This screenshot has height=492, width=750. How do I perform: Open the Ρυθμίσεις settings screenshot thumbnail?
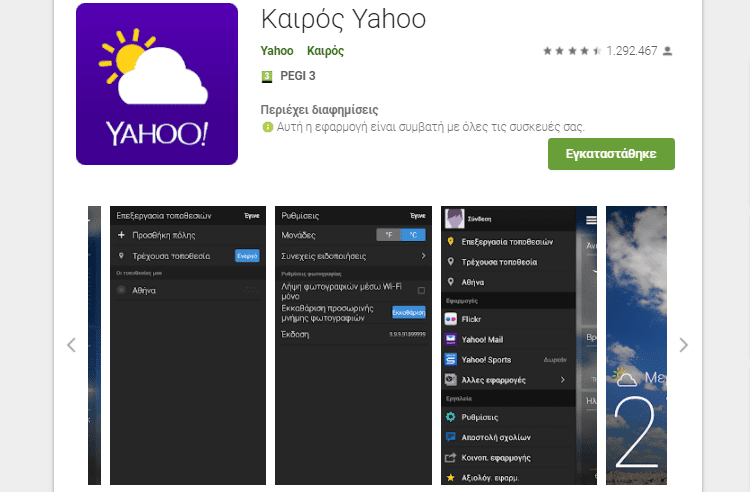353,345
